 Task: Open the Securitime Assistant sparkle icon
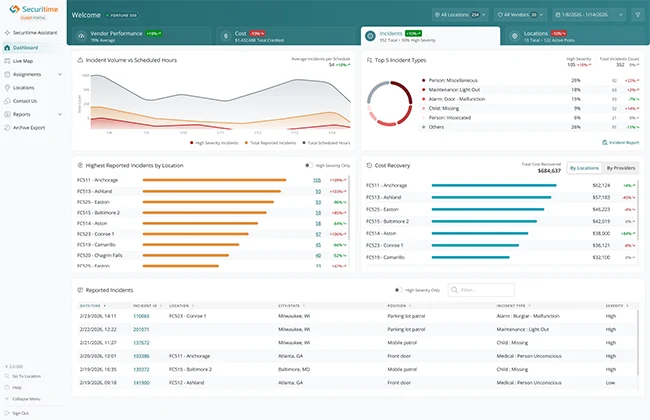[x=7, y=33]
